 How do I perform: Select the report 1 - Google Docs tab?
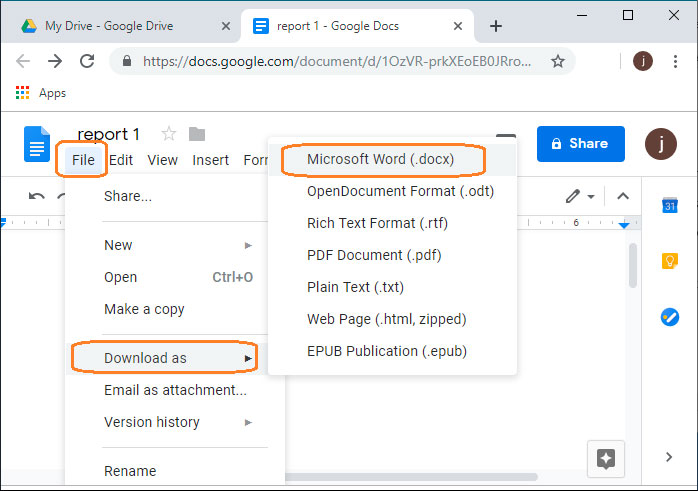point(356,26)
